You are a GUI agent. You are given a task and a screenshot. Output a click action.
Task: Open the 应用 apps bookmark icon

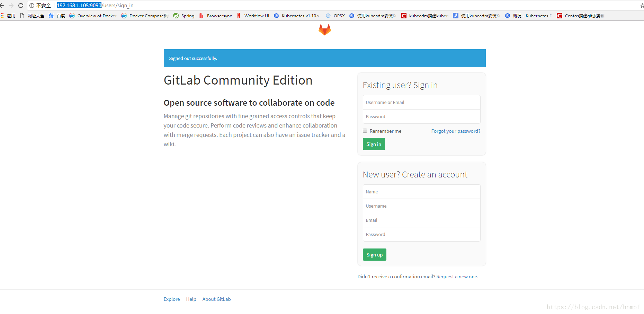2,16
